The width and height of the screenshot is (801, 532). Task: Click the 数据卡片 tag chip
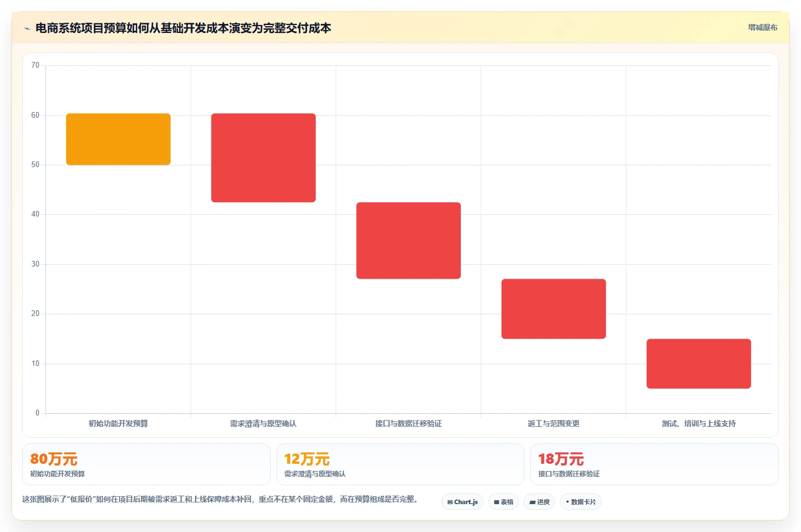click(x=581, y=502)
